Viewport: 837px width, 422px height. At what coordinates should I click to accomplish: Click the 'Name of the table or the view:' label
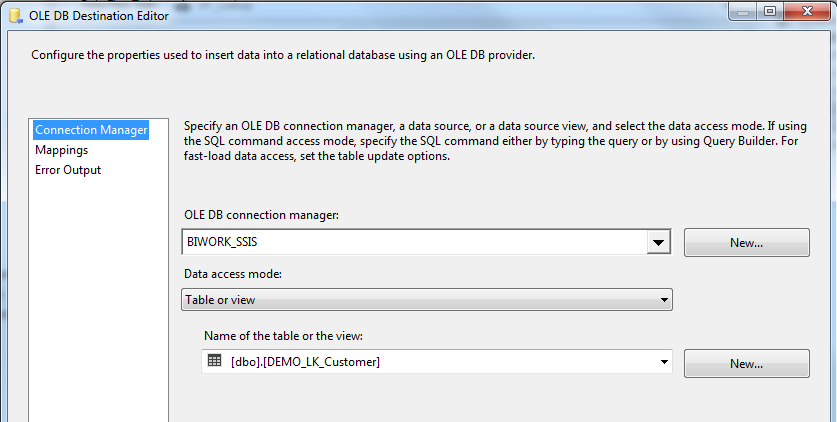[x=283, y=336]
